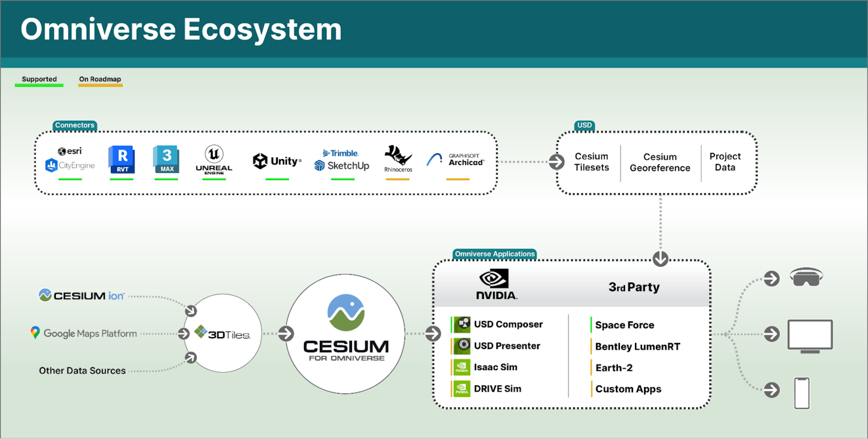
Task: Expand the Connectors group label
Action: click(74, 125)
